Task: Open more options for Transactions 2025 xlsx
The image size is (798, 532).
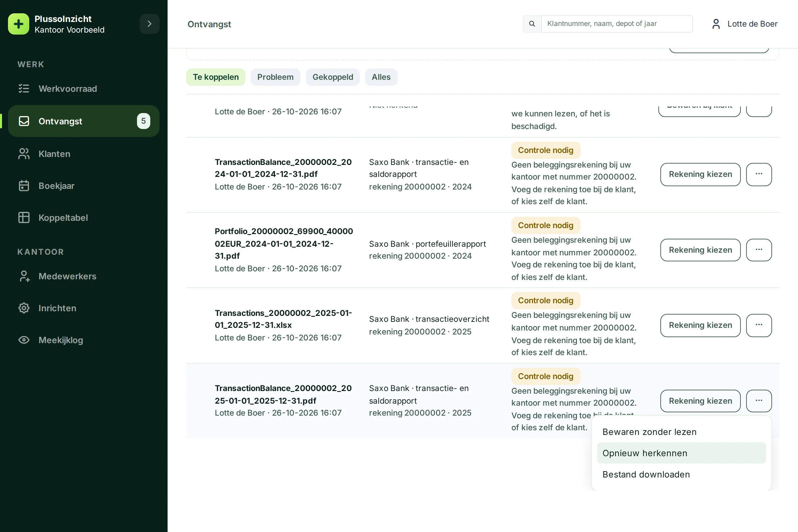Action: point(759,326)
